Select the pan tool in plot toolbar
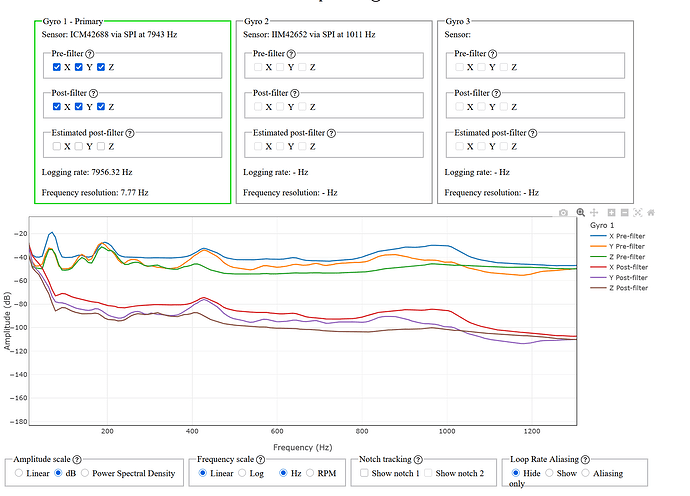Viewport: 690px width, 496px height. 594,213
